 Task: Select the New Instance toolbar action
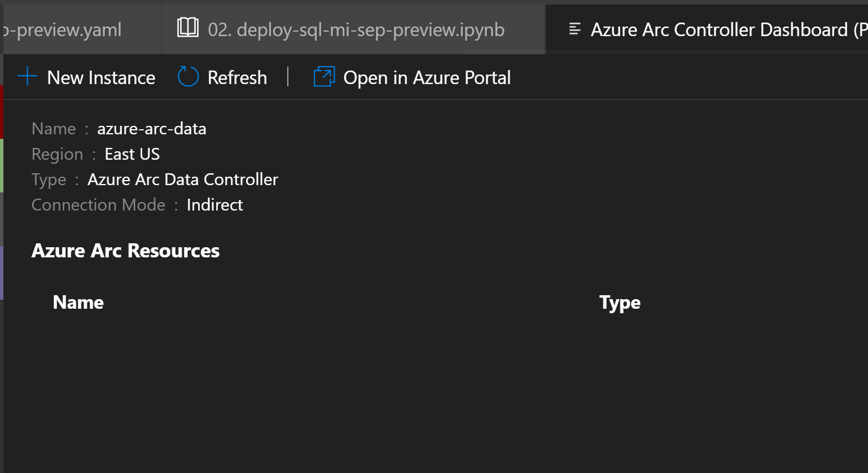click(x=101, y=77)
